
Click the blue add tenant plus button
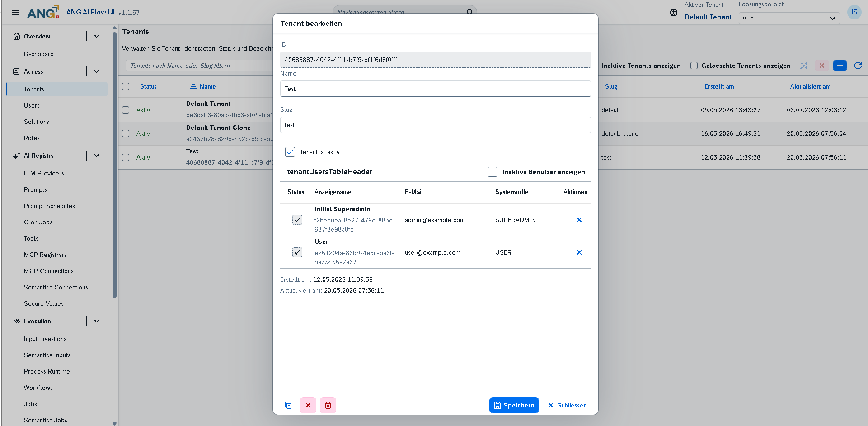840,66
